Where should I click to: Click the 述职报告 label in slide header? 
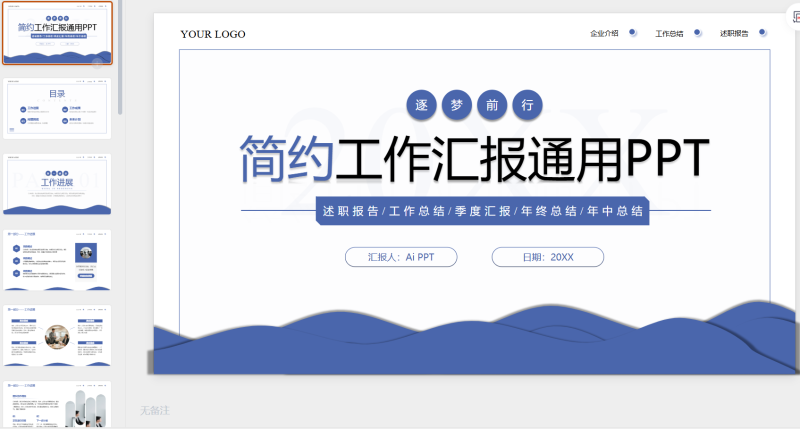(x=734, y=34)
